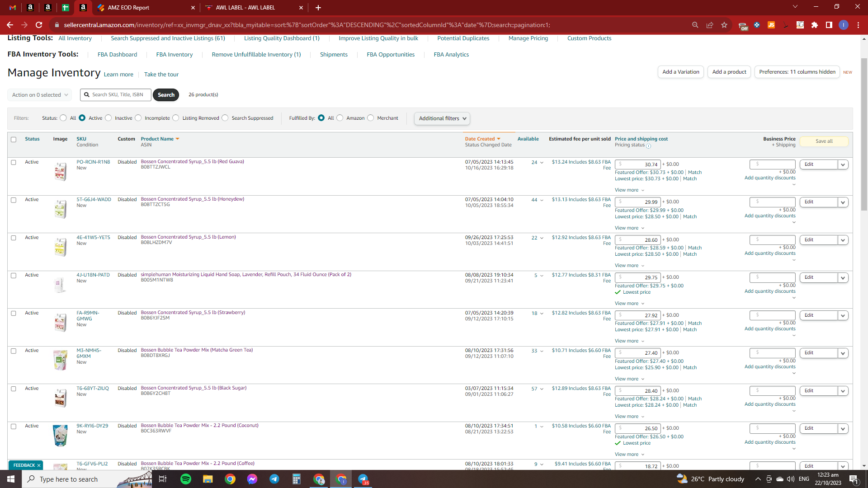Launch Telegram from the taskbar
Screen dimensions: 868x488
click(274, 479)
